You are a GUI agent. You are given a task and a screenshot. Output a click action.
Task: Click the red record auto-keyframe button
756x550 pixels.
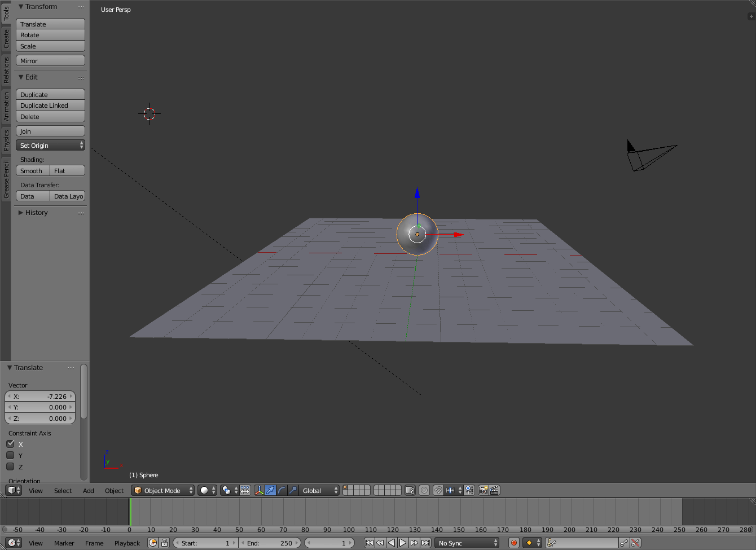click(x=513, y=543)
